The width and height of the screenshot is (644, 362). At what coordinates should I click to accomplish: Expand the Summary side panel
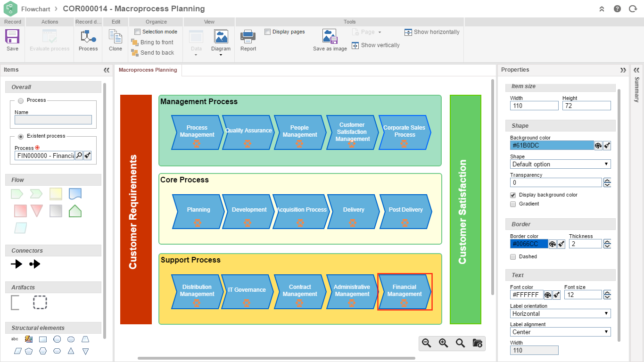point(636,70)
